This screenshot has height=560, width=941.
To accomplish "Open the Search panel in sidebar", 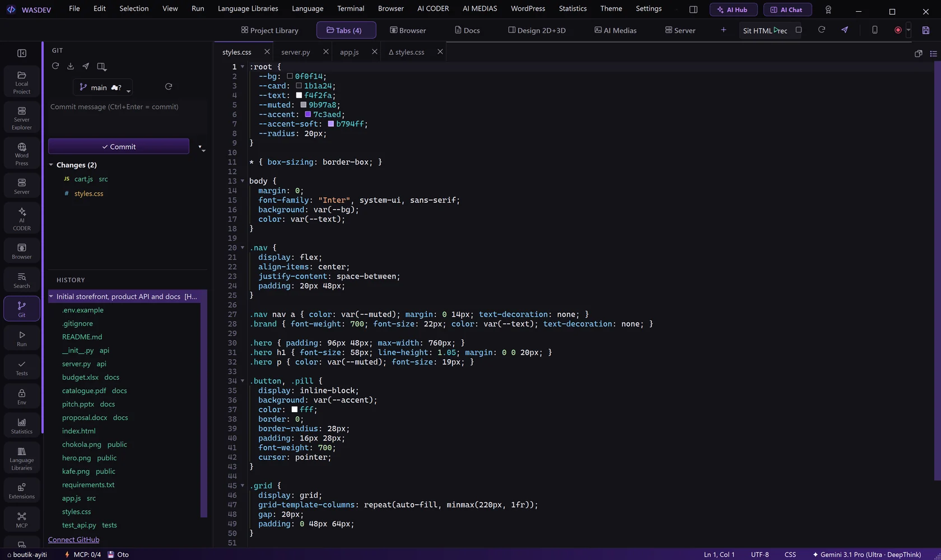I will pyautogui.click(x=22, y=281).
